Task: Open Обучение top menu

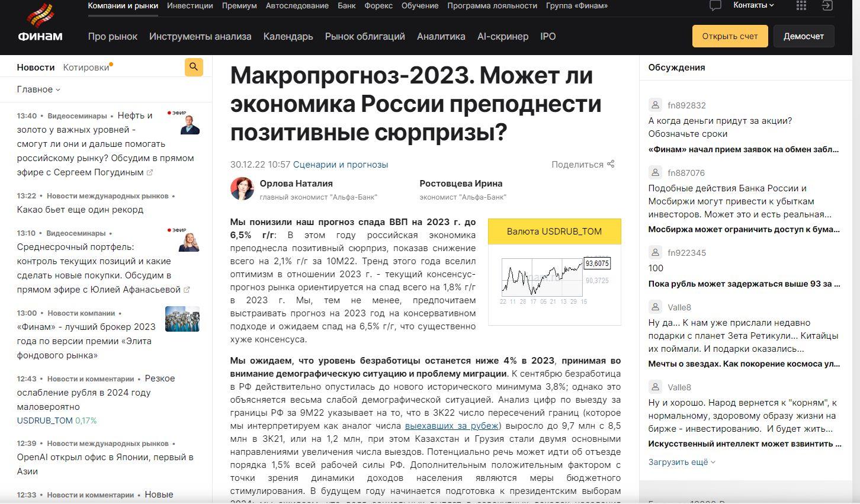Action: point(420,6)
